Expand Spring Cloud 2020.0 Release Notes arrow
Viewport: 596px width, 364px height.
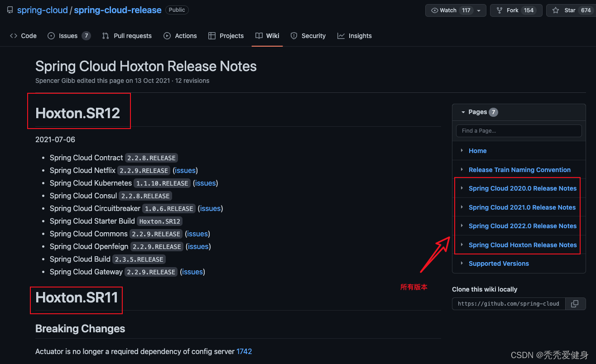[x=461, y=188]
